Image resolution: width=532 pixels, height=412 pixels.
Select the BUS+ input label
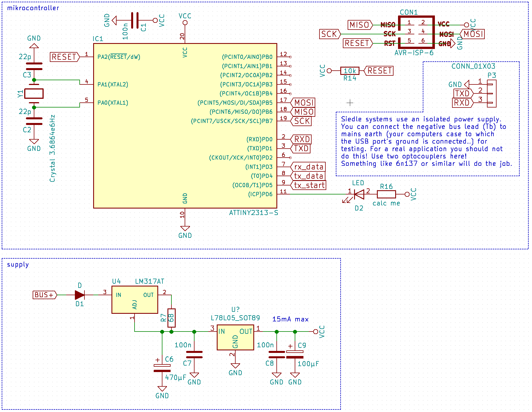(x=45, y=295)
